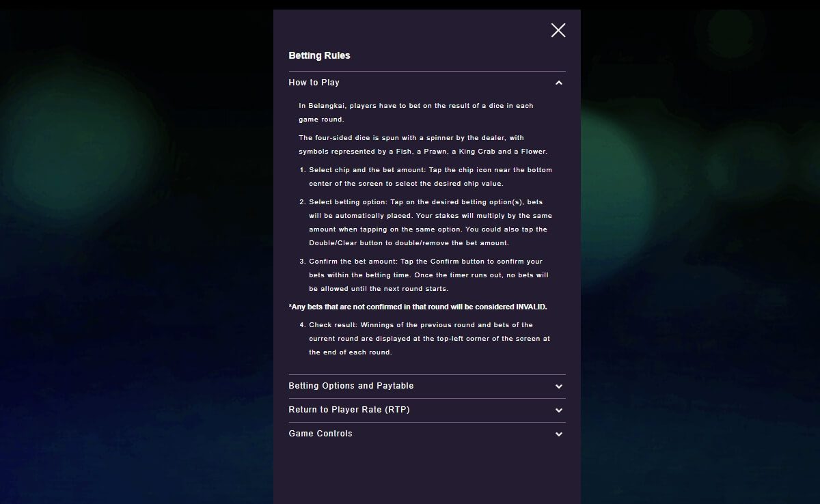Click empty panel area below Game Controls
Screen dimensions: 820x504
pyautogui.click(x=427, y=475)
